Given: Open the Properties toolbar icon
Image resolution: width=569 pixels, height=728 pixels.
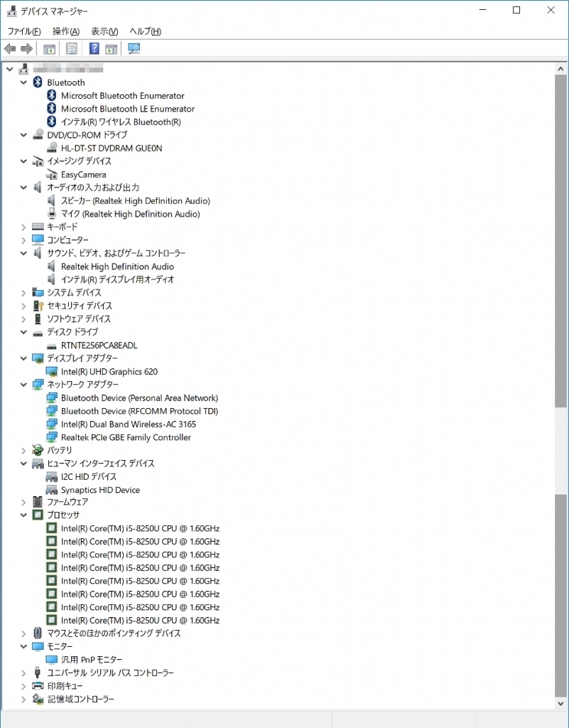Looking at the screenshot, I should pyautogui.click(x=72, y=48).
